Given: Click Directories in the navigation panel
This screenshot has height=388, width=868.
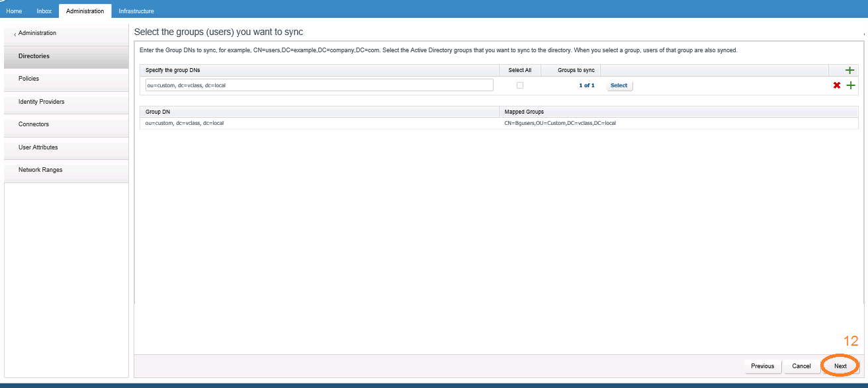Looking at the screenshot, I should [x=34, y=56].
